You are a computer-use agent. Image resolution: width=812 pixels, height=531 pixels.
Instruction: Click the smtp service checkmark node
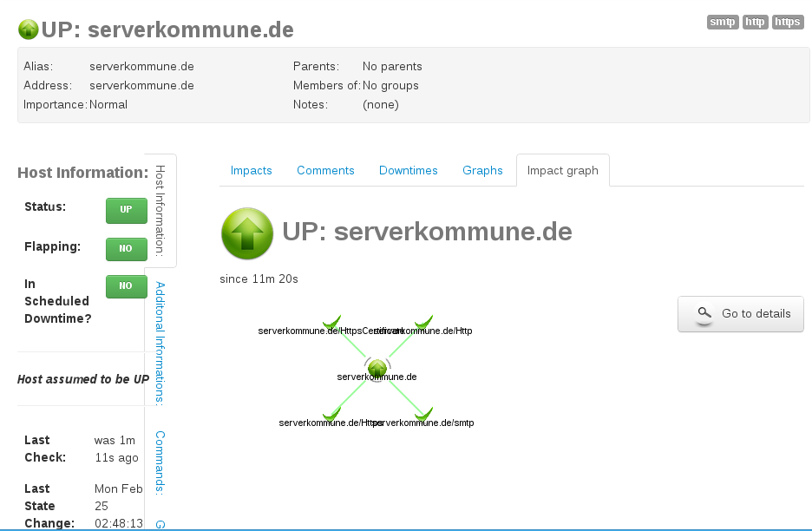423,414
